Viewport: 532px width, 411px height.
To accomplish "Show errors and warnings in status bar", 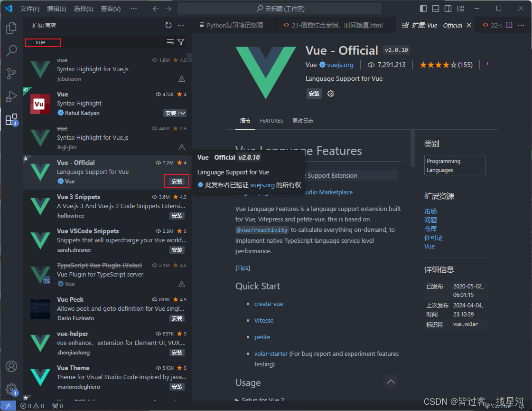I will [32, 406].
